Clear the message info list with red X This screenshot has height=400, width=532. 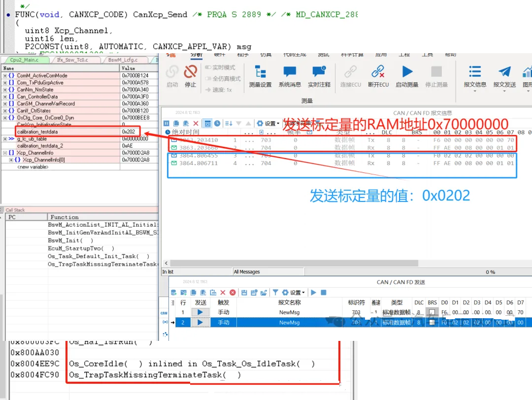(196, 123)
